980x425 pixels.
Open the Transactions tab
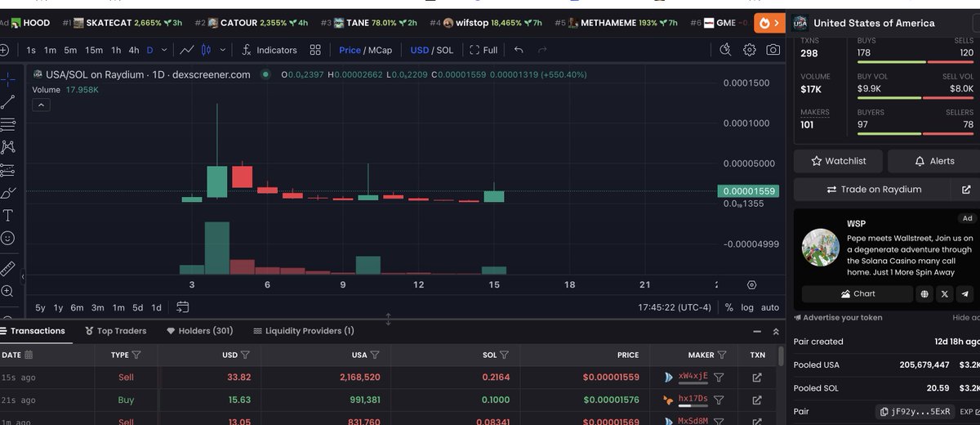click(33, 331)
